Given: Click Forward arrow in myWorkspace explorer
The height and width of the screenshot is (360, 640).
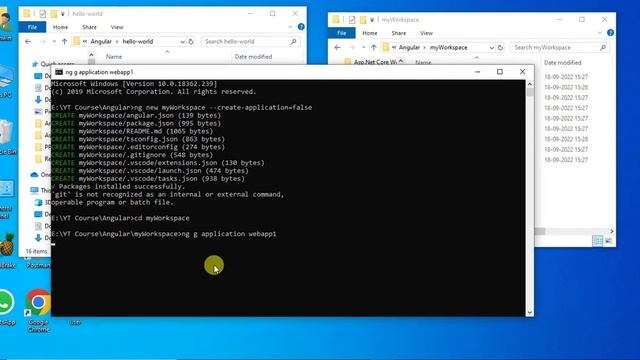Looking at the screenshot, I should click(351, 47).
